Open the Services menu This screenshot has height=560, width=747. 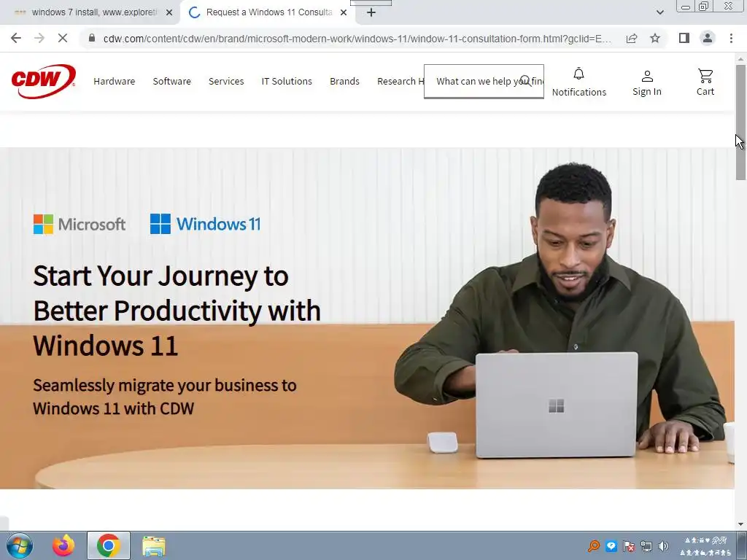click(x=226, y=82)
